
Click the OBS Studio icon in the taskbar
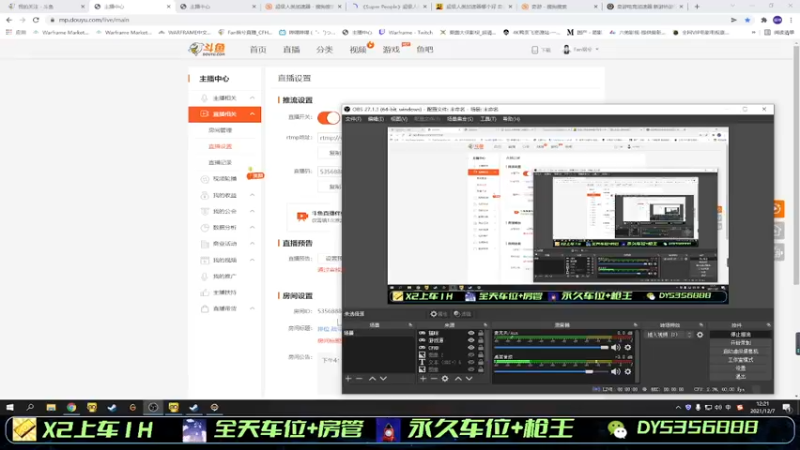(153, 407)
